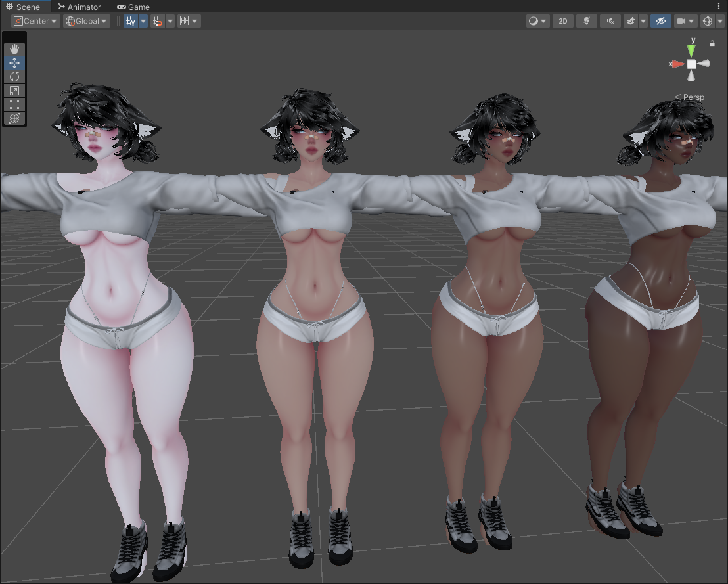The image size is (728, 584).
Task: Toggle scene effects (skybox, fog)
Action: [631, 21]
